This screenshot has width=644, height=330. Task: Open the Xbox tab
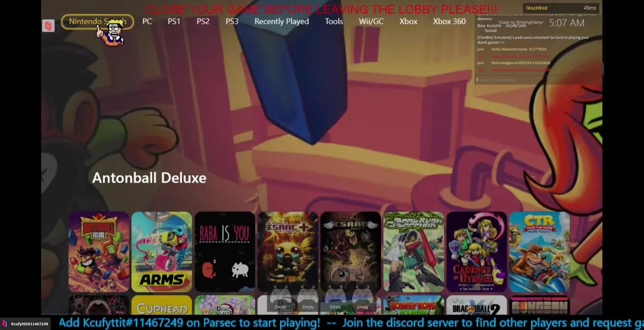tap(408, 22)
